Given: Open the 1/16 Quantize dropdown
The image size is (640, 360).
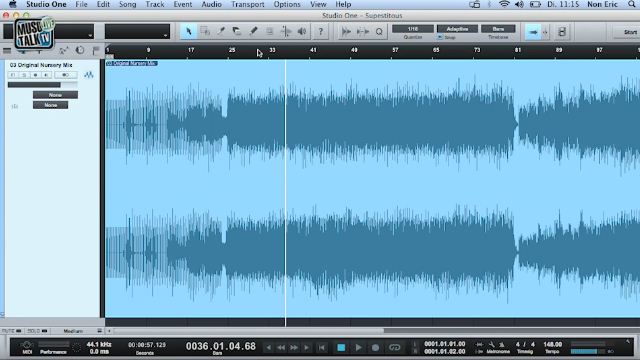Looking at the screenshot, I should click(413, 29).
